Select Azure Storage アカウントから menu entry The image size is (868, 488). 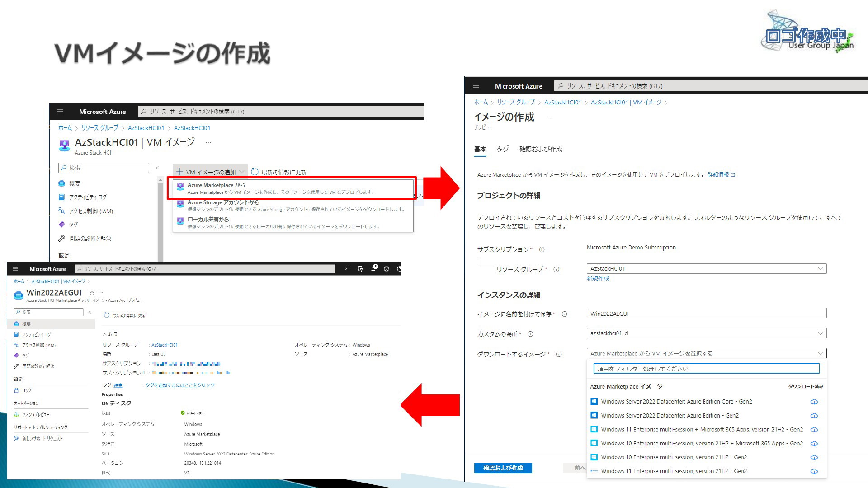coord(293,206)
